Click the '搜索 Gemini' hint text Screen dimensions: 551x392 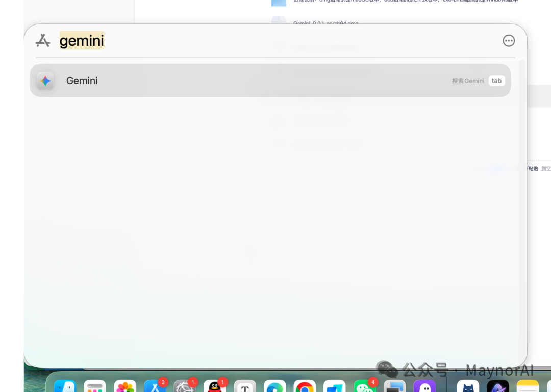[468, 81]
